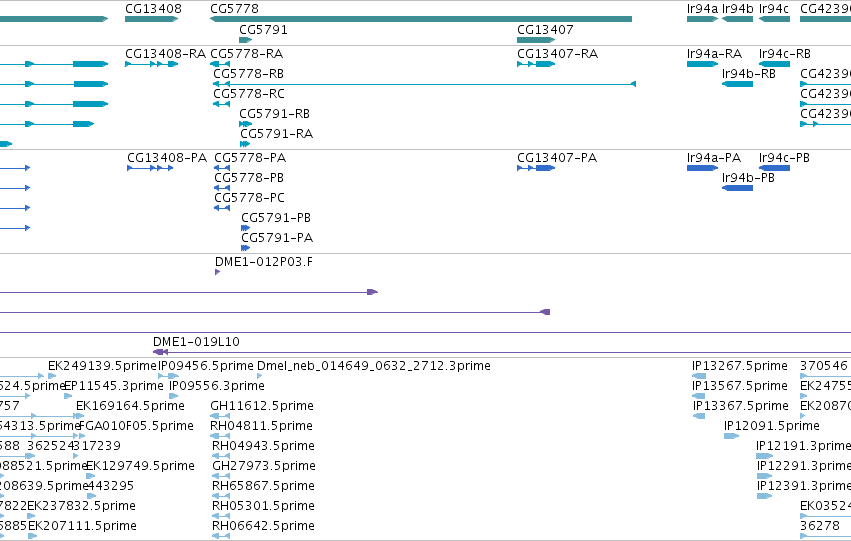
Task: Click the CG5791-PB protein feature
Action: [x=245, y=228]
